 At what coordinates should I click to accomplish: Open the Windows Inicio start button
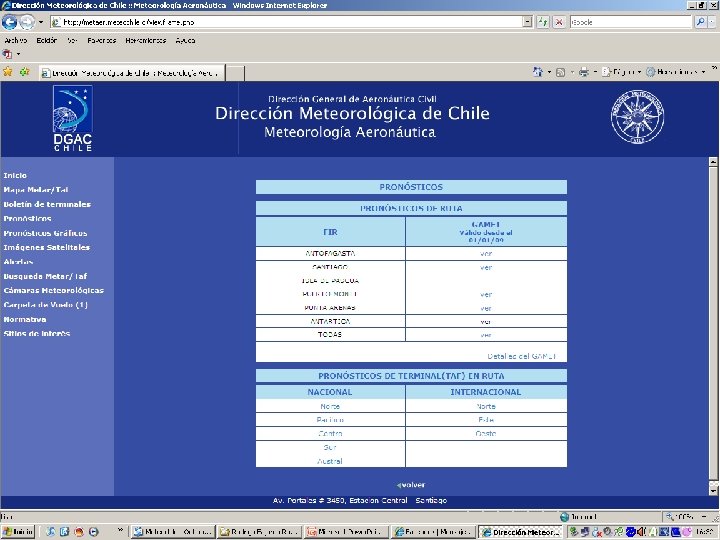[17, 532]
